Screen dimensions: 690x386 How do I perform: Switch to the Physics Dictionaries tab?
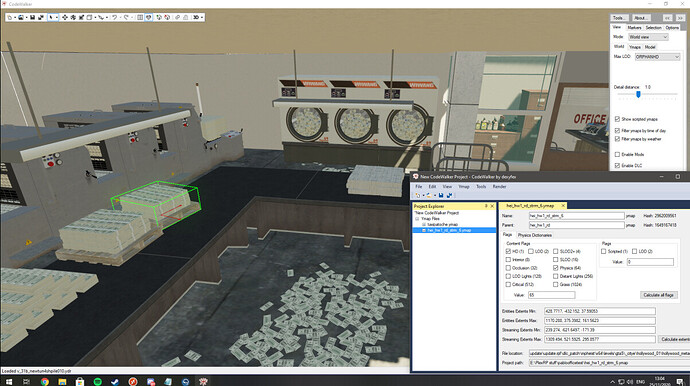coord(535,235)
